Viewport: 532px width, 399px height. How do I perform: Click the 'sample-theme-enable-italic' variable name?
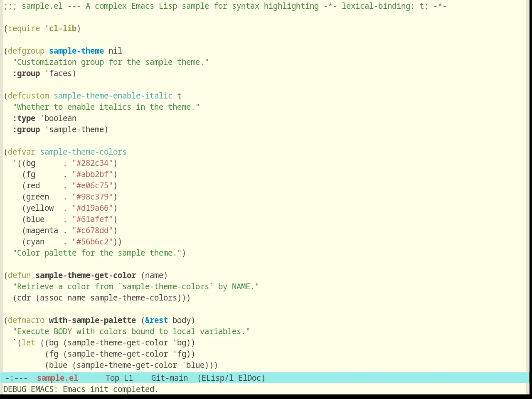coord(113,96)
